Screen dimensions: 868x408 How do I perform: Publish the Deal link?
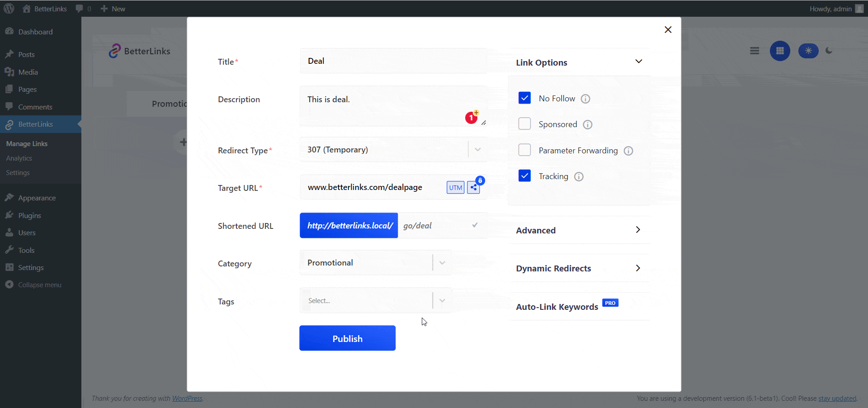[347, 338]
